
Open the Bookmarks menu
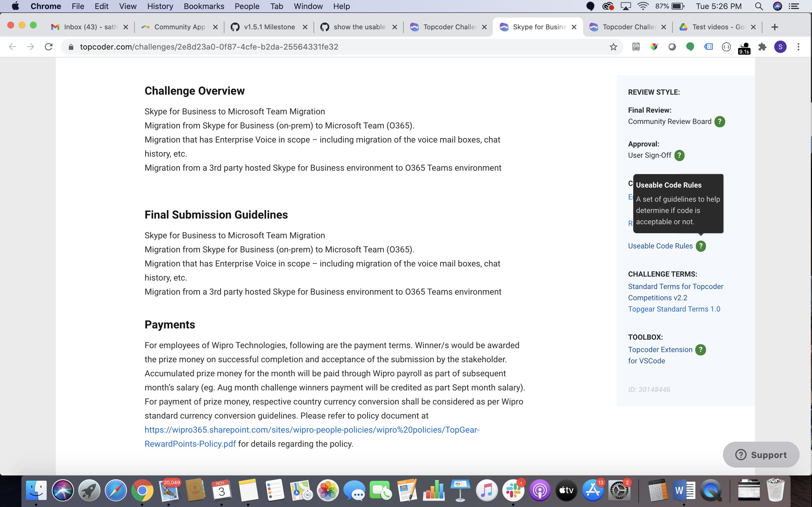(204, 6)
